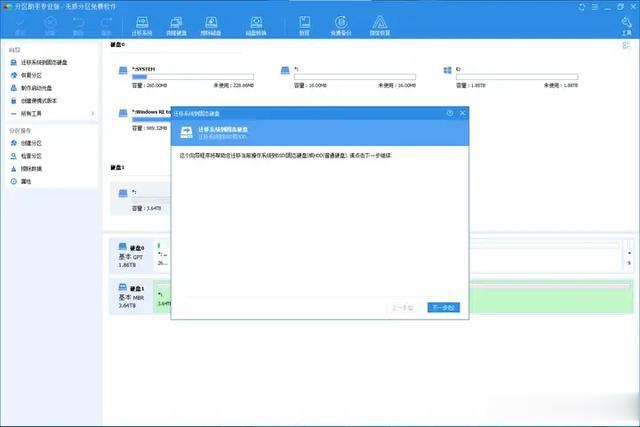Click the triangle logo toolbar icon

pyautogui.click(x=380, y=26)
